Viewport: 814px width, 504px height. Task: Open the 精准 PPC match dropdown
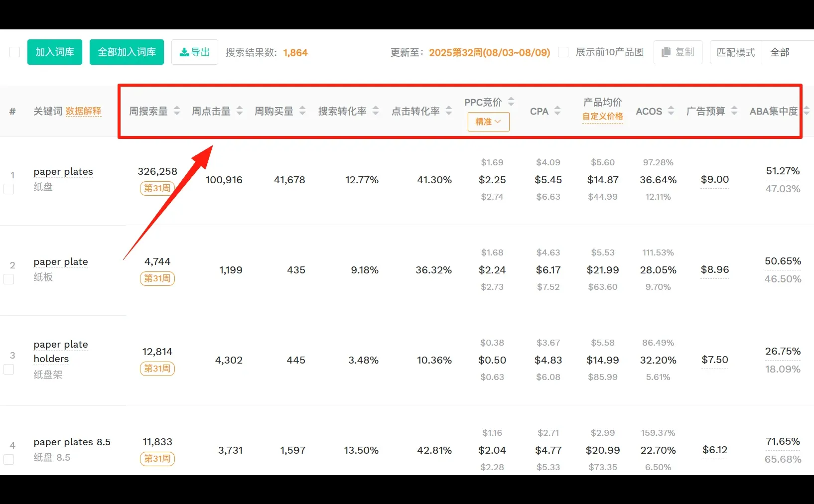point(488,122)
